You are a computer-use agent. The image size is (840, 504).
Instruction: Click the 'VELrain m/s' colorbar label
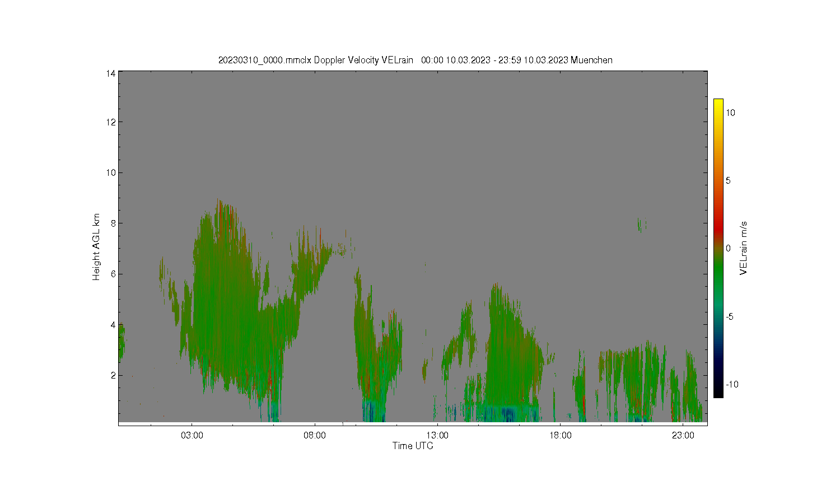click(744, 249)
